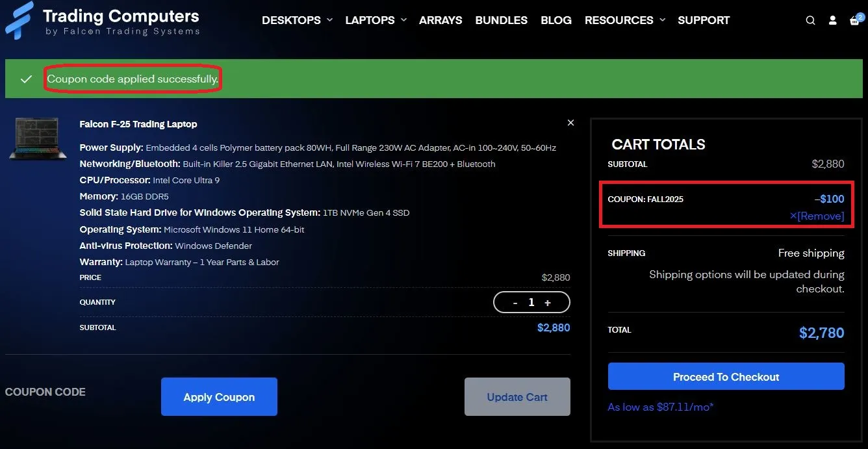Click the Trading Computers logo
The width and height of the screenshot is (868, 449).
pos(103,20)
